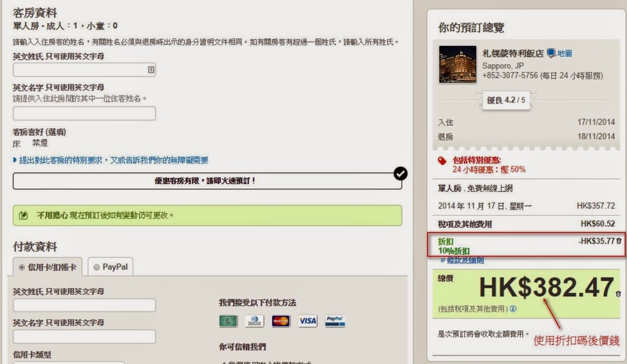Click the cardholder English surname field under 付款資料
The width and height of the screenshot is (627, 364).
tap(84, 305)
